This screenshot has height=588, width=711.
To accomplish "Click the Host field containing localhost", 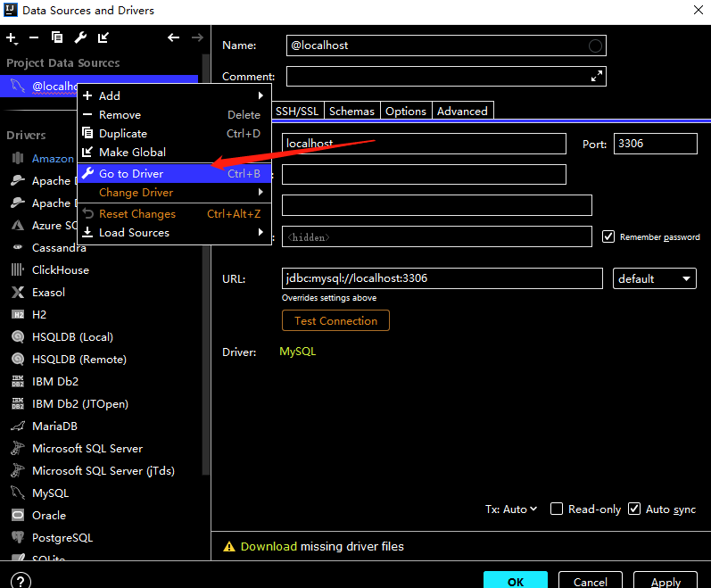I will (424, 144).
